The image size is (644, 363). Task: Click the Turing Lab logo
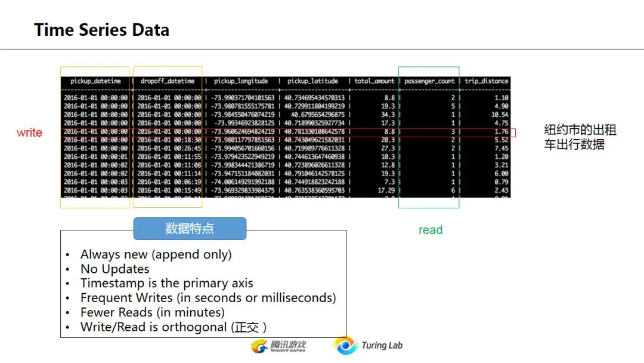click(367, 345)
